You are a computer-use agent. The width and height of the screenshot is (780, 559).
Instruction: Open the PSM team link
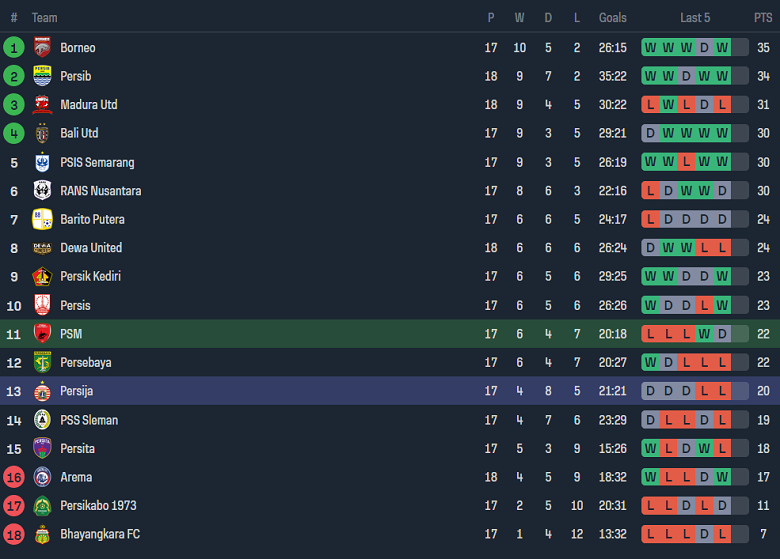(x=71, y=334)
